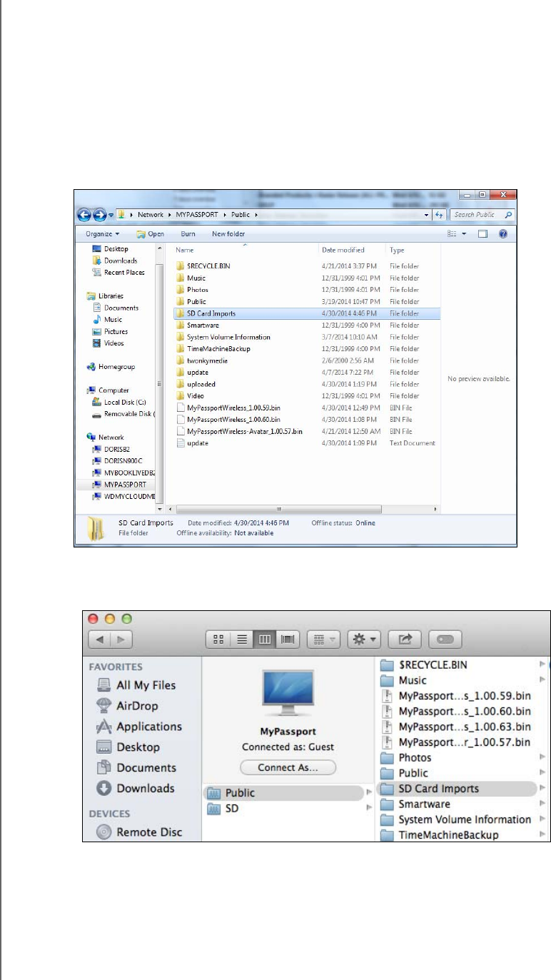551x980 pixels.
Task: Open All My Files in Finder
Action: coord(136,685)
